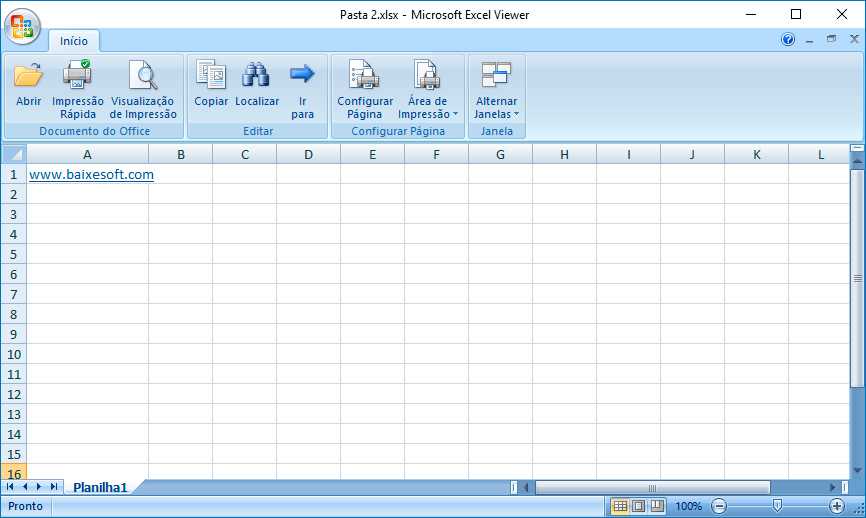Expand Alternar Janelas dropdown
The width and height of the screenshot is (866, 518).
pyautogui.click(x=497, y=88)
